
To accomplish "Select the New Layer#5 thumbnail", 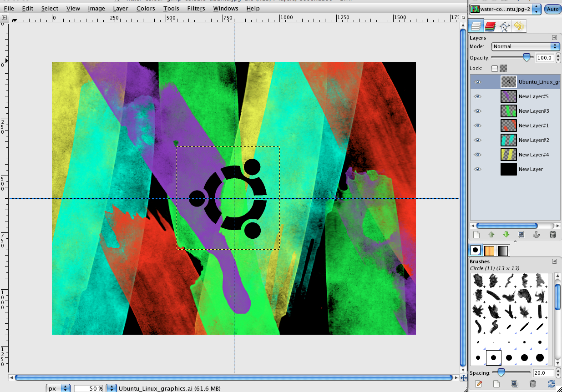I will click(508, 96).
